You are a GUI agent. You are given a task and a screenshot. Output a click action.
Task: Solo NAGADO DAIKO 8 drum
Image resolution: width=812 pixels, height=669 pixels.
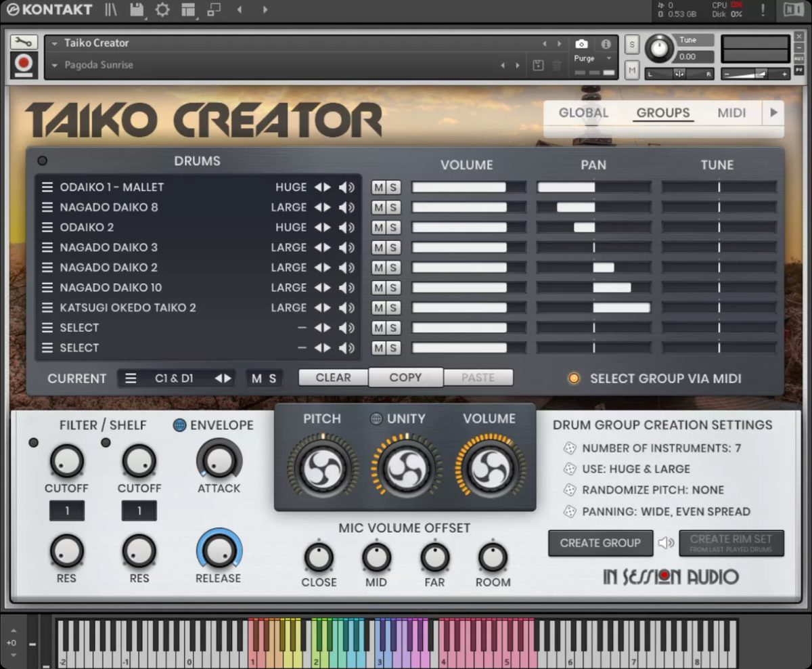(x=392, y=208)
